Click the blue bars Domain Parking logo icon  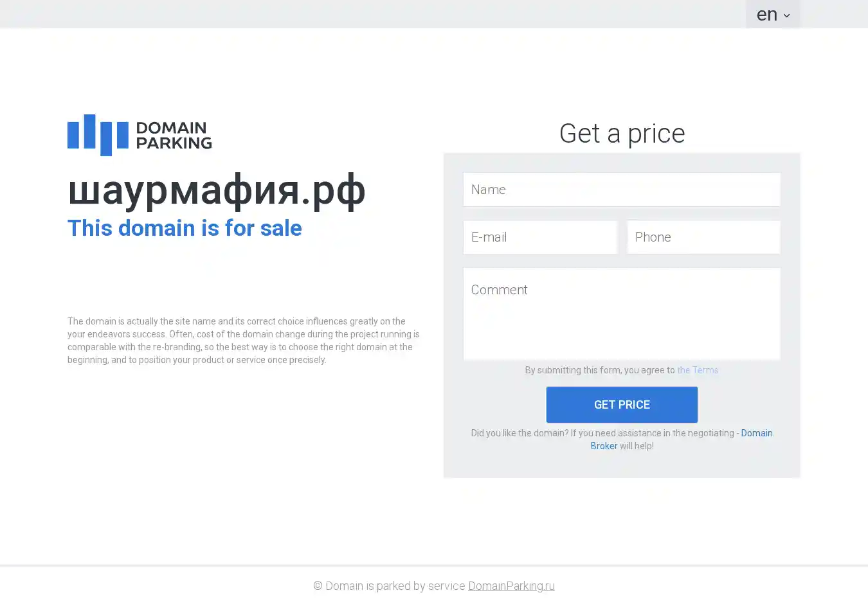98,135
